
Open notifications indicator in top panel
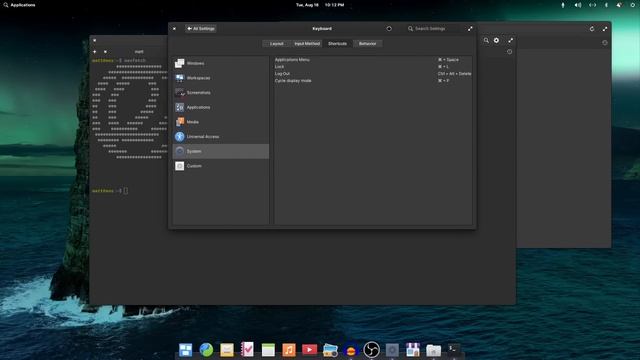coord(619,5)
